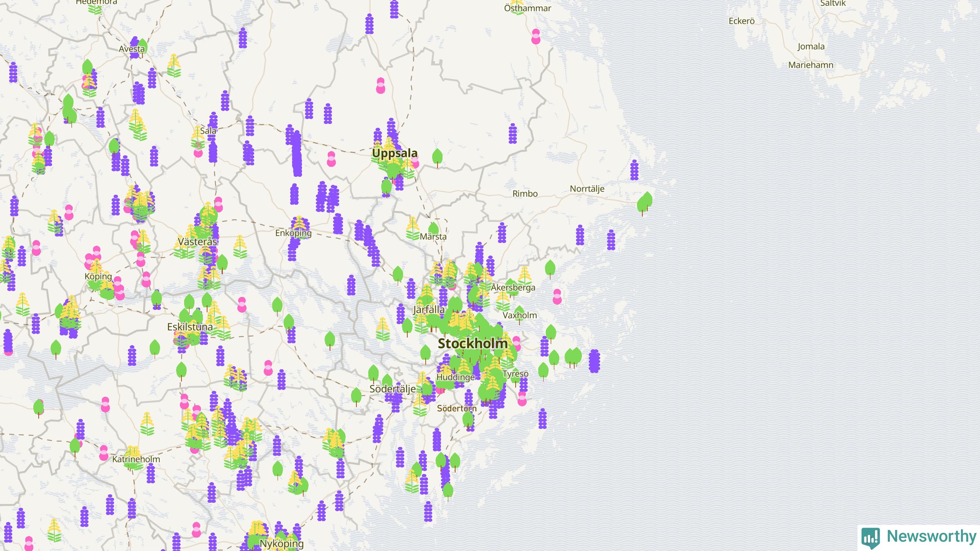Click purple flower icon south of Rimbo

[x=502, y=233]
